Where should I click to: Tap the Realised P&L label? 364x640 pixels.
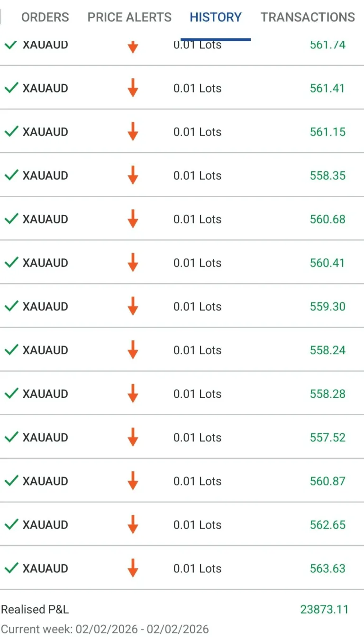pyautogui.click(x=35, y=610)
